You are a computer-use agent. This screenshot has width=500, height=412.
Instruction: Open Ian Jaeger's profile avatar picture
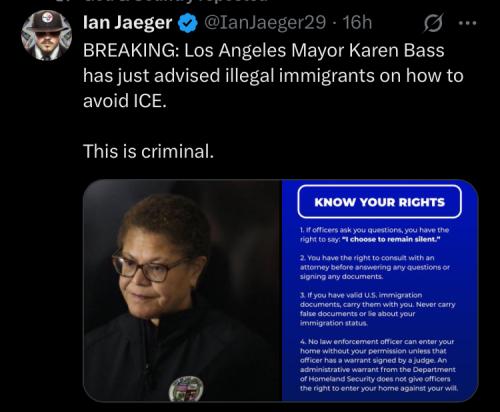pos(47,35)
